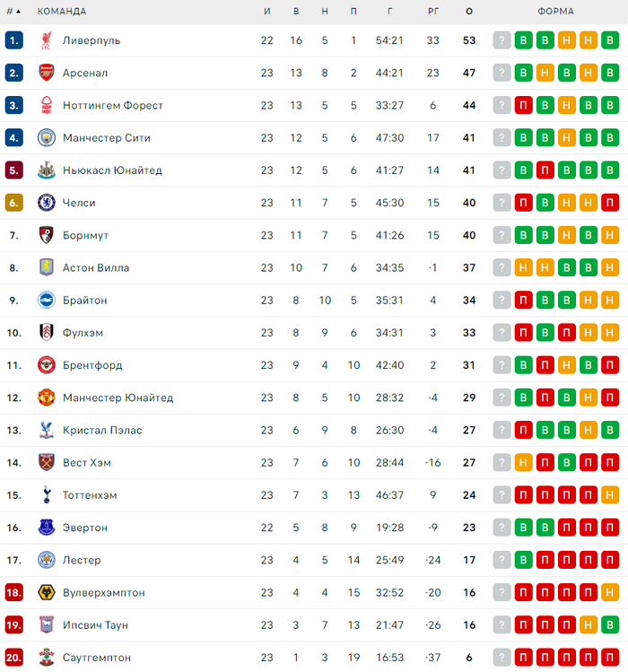Viewport: 628px width, 672px height.
Task: Sort table by the КОМАНДА column header
Action: pyautogui.click(x=62, y=12)
